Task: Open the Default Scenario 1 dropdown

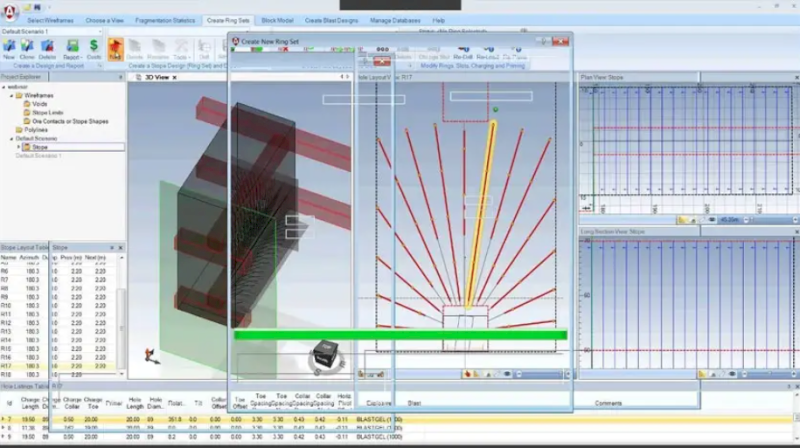Action: 51,32
